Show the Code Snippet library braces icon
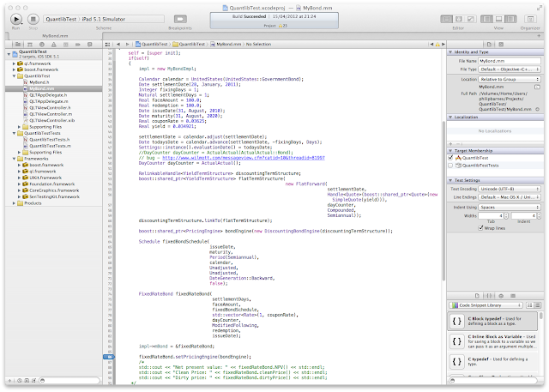This screenshot has height=392, width=549. click(x=489, y=296)
